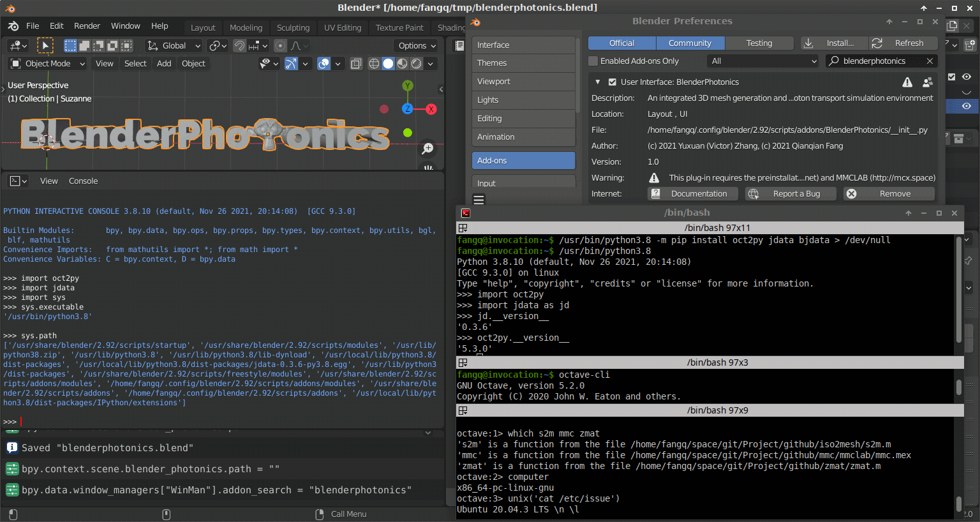Select the Viewport preferences section
Image resolution: width=980 pixels, height=522 pixels.
(523, 82)
